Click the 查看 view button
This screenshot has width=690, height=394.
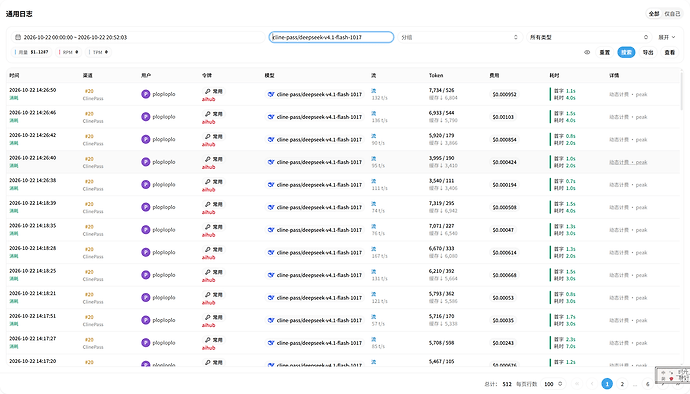[669, 52]
